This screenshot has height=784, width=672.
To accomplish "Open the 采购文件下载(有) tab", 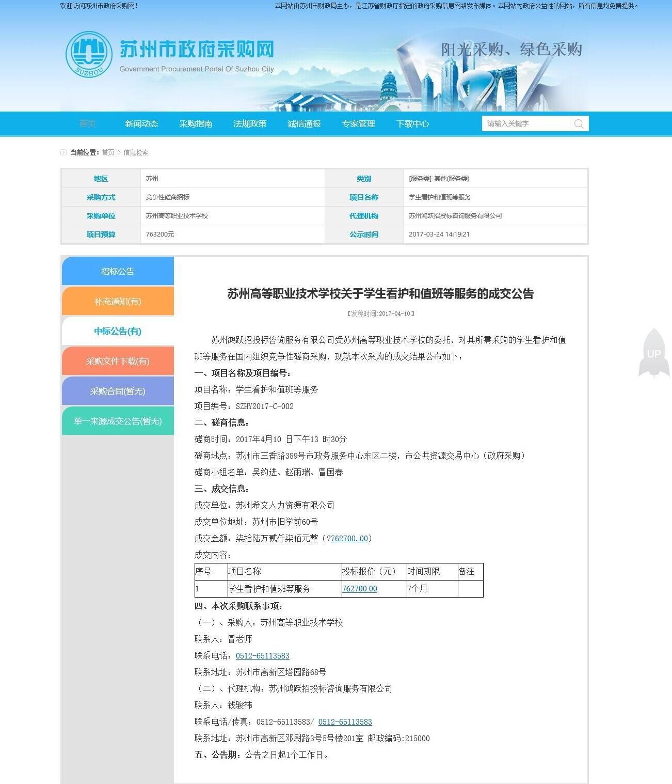I will (118, 361).
